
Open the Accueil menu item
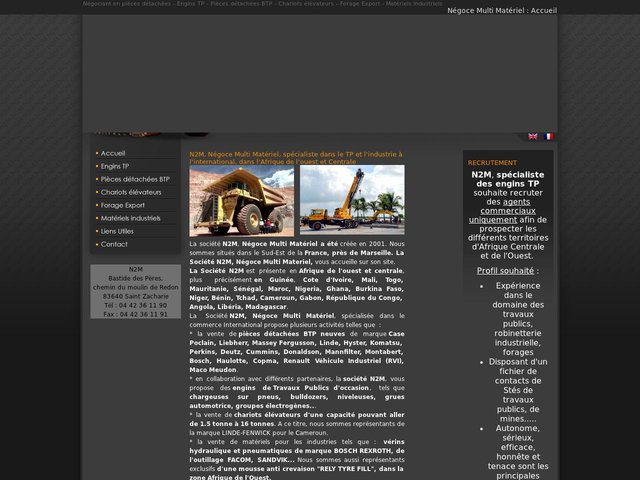pos(113,153)
